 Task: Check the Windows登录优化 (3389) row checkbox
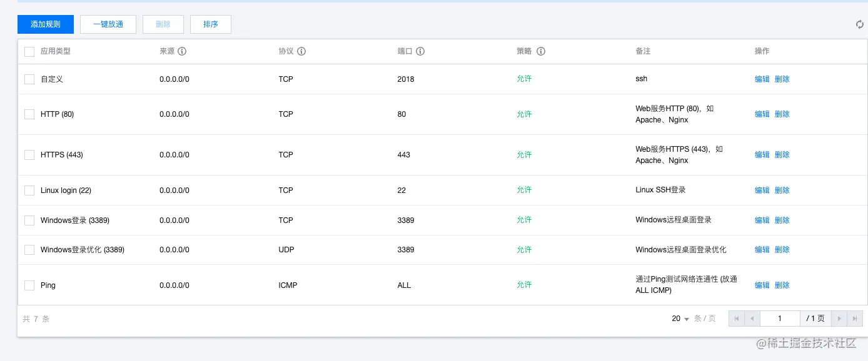click(29, 250)
